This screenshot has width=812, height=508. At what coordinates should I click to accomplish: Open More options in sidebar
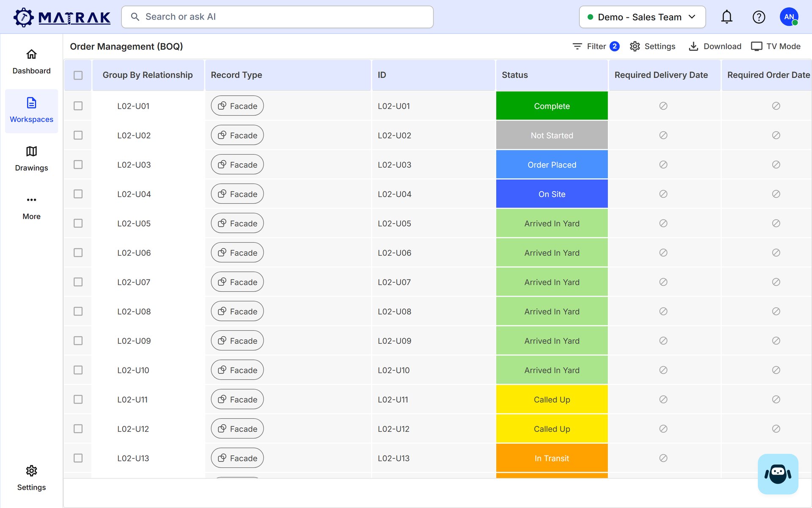(31, 208)
